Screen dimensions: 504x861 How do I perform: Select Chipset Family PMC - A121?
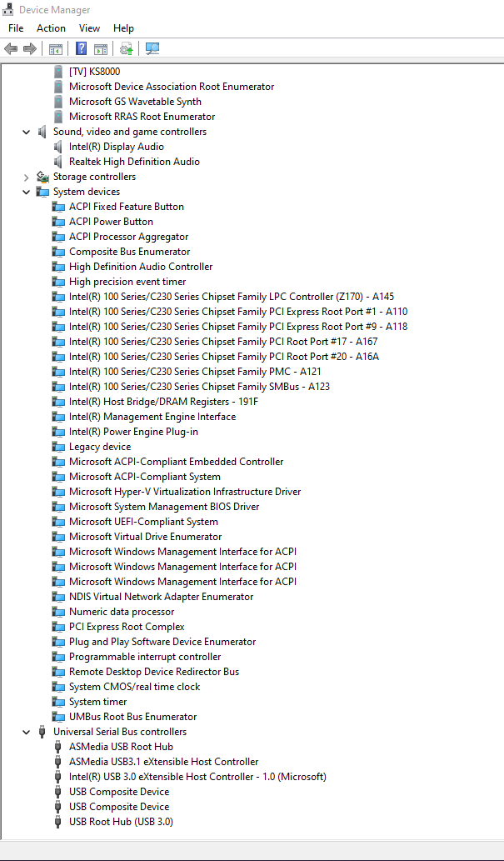(x=196, y=372)
